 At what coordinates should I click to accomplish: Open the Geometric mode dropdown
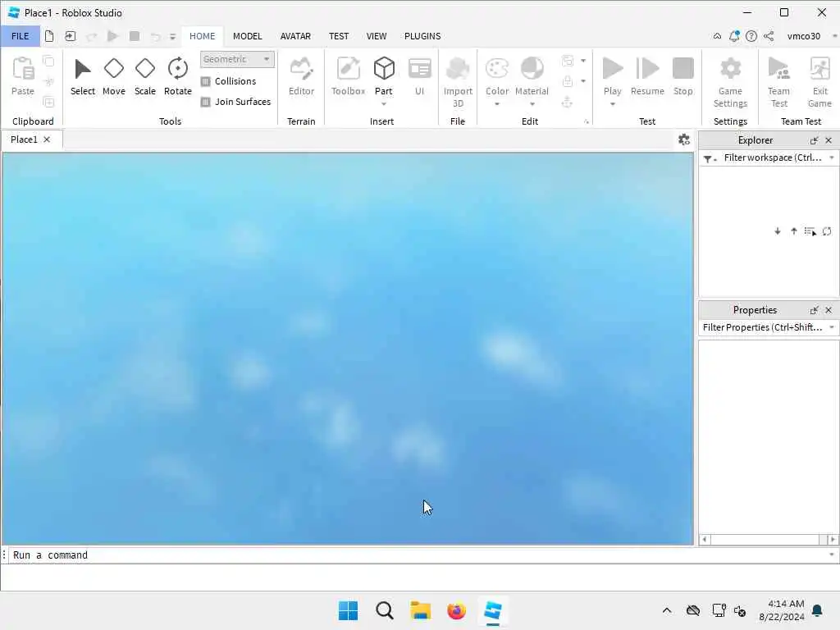[237, 59]
